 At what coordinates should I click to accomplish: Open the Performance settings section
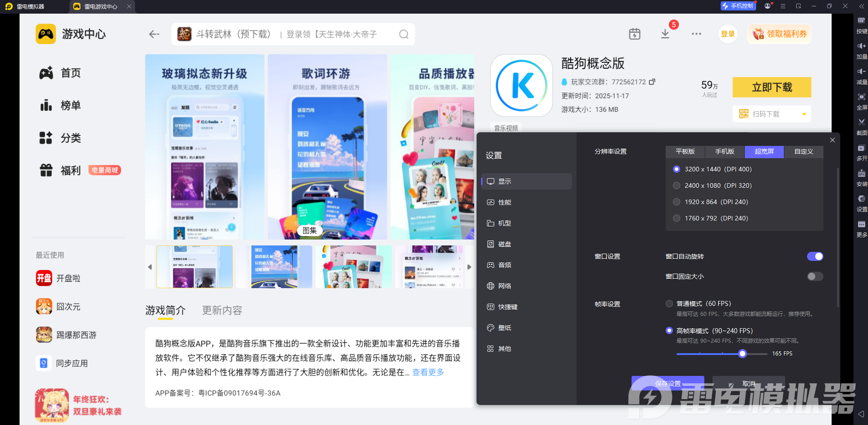(504, 202)
